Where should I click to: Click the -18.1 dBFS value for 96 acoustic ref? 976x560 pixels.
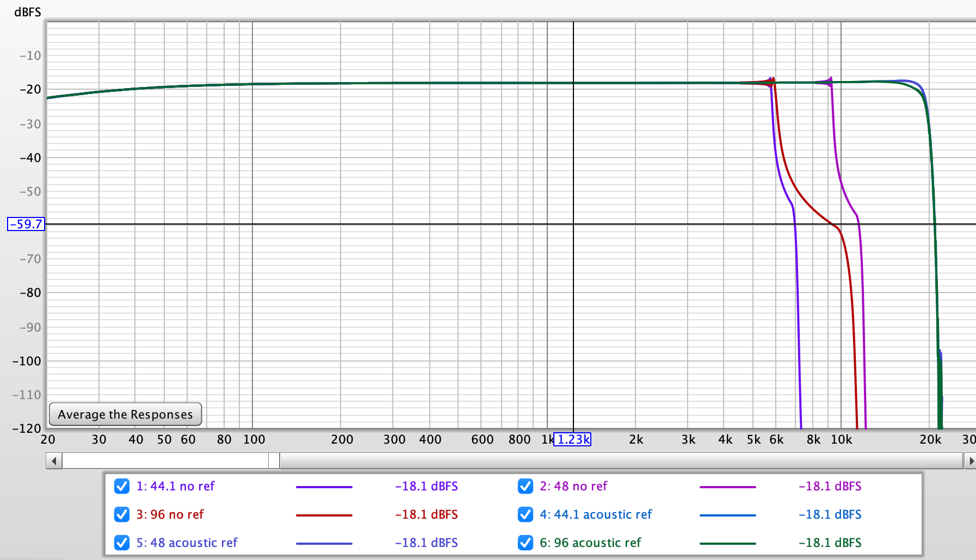pos(830,543)
